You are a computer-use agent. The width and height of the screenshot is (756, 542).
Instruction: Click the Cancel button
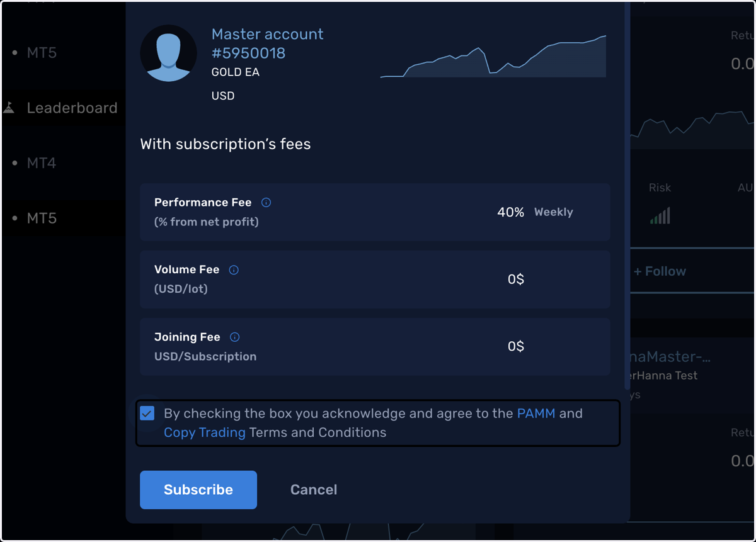pyautogui.click(x=314, y=490)
